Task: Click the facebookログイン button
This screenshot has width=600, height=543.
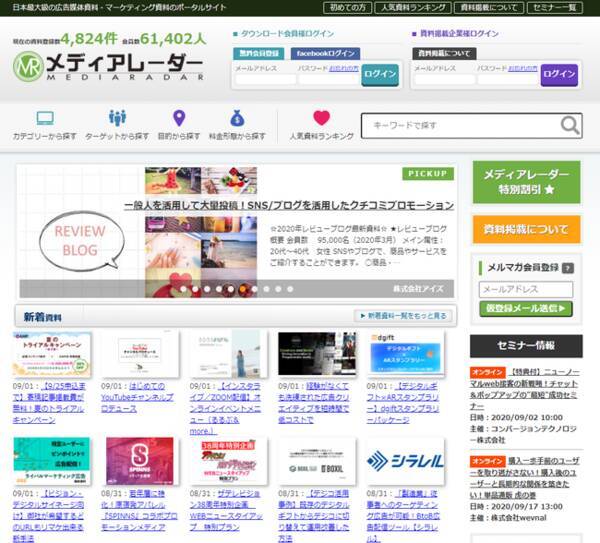Action: (327, 52)
